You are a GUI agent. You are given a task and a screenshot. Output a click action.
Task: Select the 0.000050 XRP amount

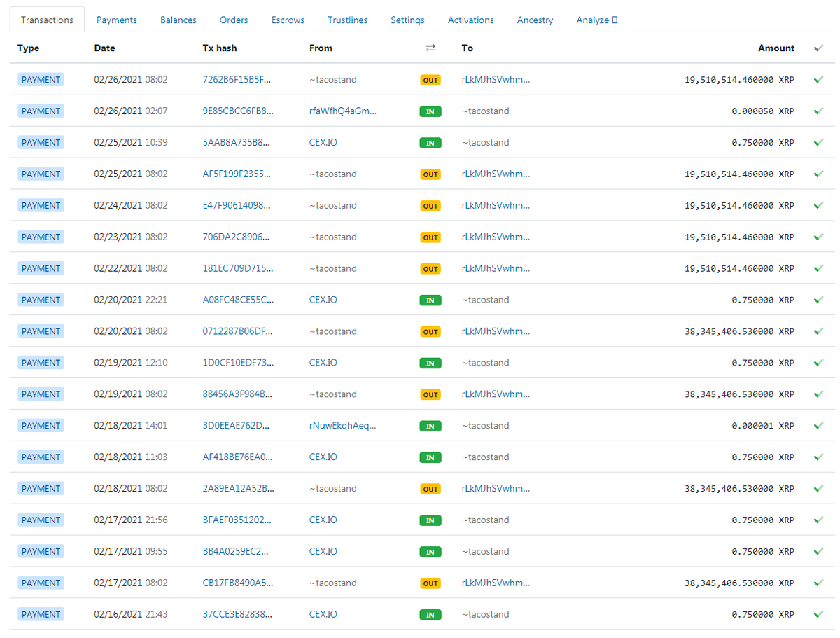tap(763, 111)
